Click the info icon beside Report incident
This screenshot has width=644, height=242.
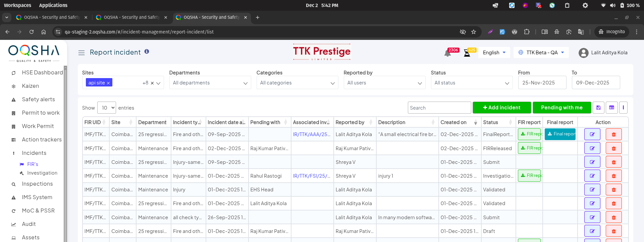tap(147, 52)
